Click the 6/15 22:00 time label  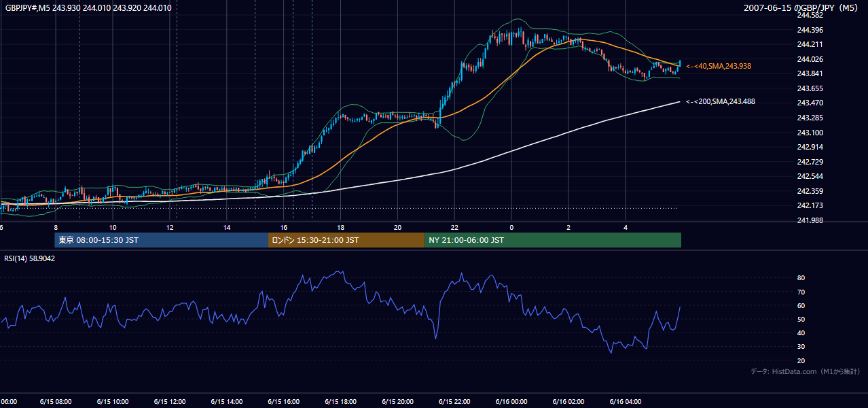(455, 401)
